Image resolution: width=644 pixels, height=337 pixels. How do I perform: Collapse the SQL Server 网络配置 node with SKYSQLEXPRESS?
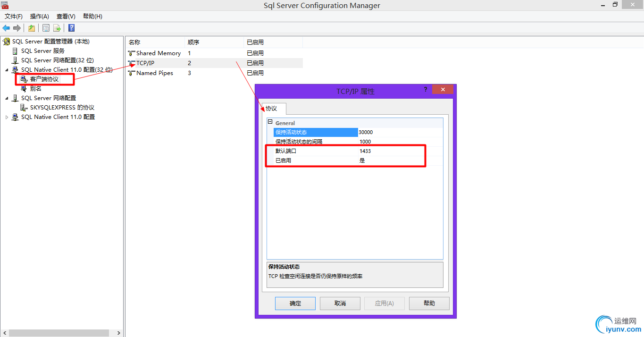7,98
